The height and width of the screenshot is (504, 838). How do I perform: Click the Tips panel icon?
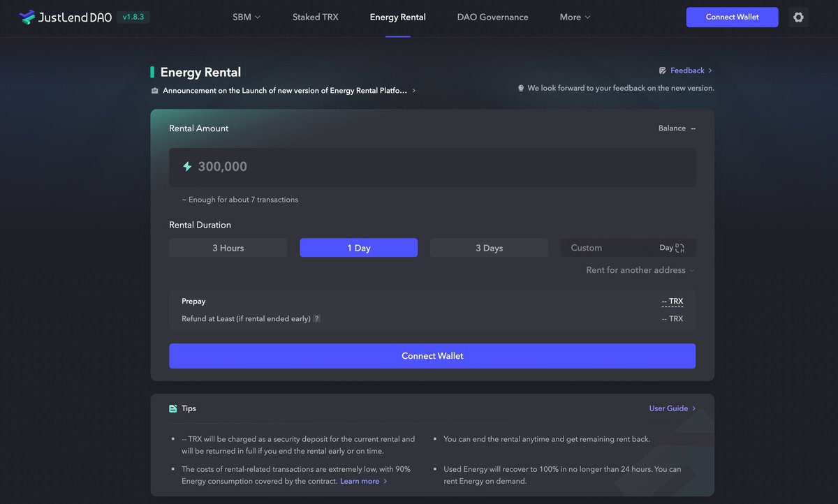click(173, 409)
